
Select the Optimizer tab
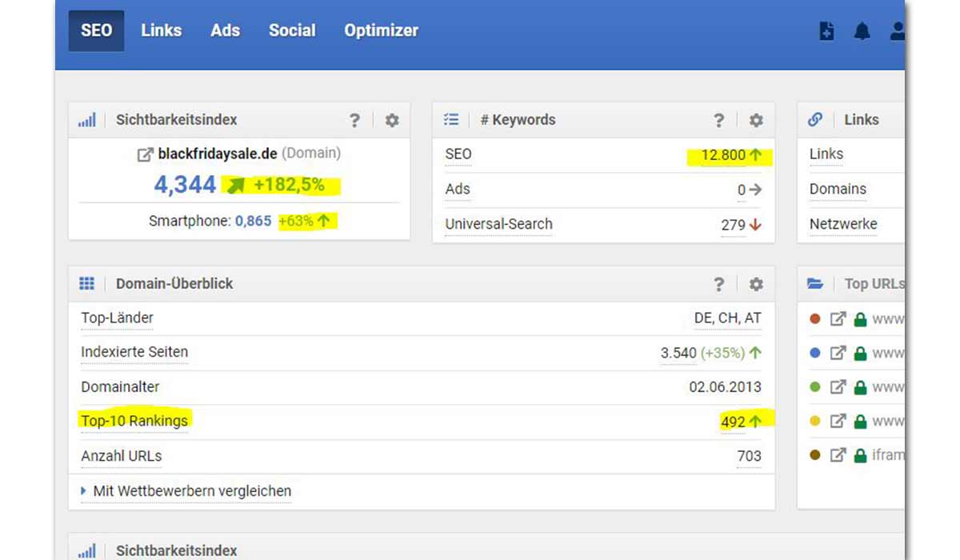(381, 30)
